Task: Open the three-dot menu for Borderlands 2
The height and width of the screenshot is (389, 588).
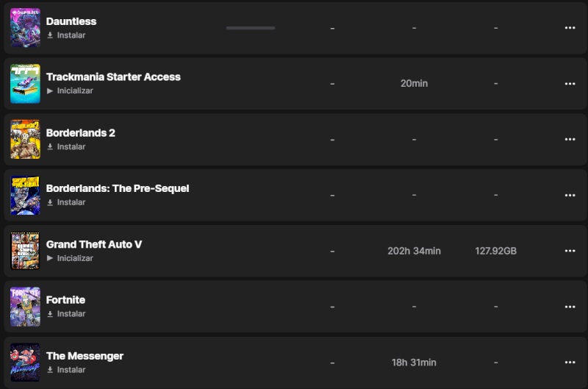Action: pyautogui.click(x=570, y=140)
